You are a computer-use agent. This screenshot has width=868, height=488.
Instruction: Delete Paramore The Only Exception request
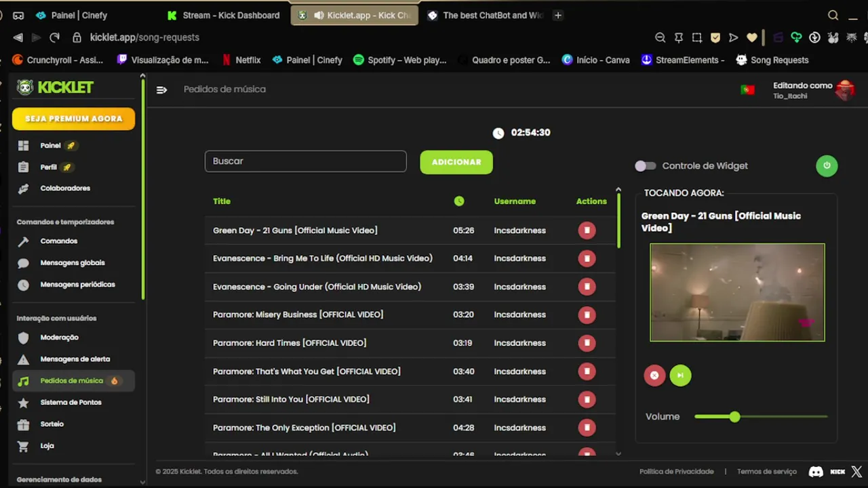pyautogui.click(x=587, y=428)
